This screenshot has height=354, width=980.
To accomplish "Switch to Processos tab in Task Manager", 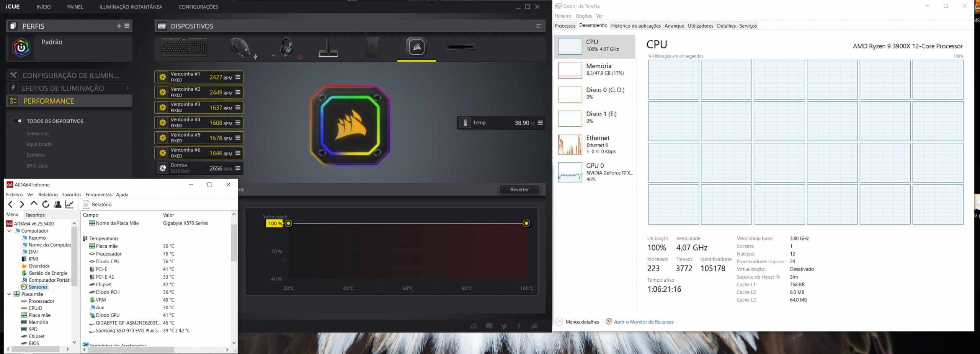I will (x=565, y=26).
